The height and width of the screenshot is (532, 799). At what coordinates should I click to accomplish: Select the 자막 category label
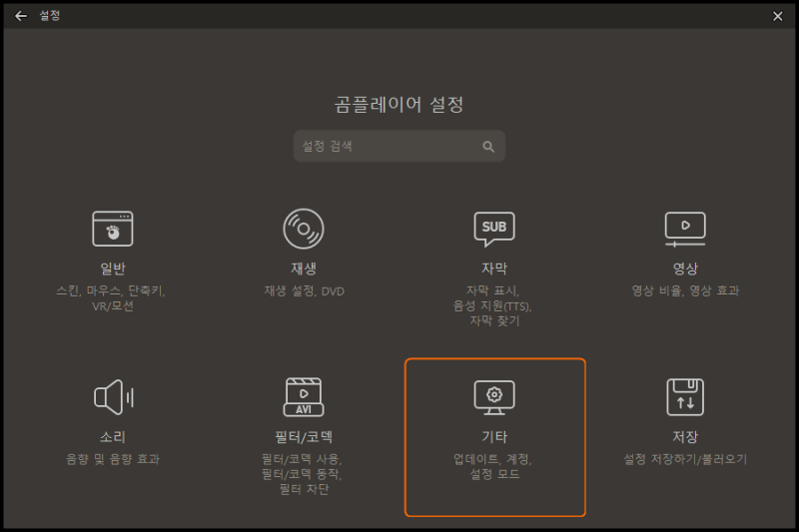point(494,268)
